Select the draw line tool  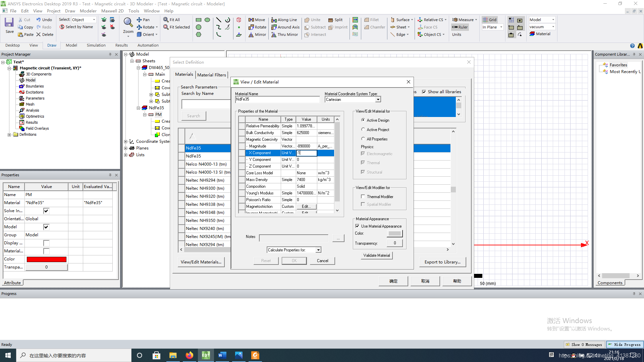pos(219,20)
